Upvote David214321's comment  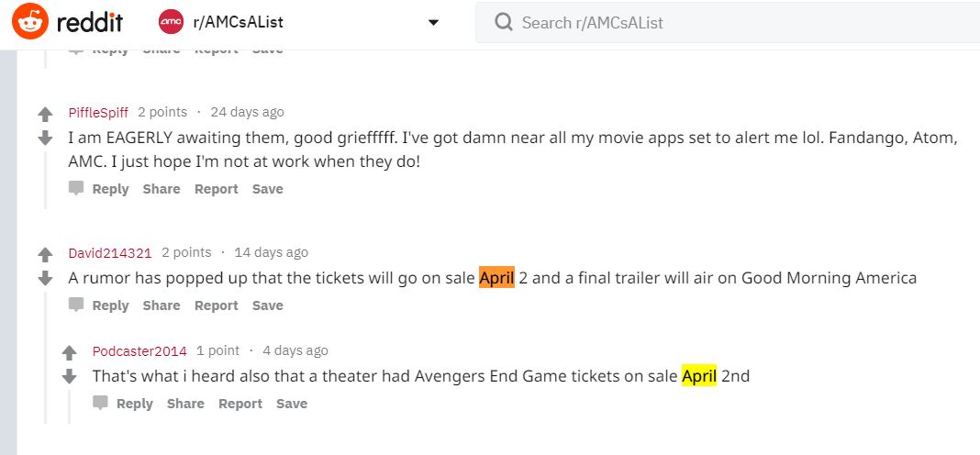pyautogui.click(x=45, y=255)
